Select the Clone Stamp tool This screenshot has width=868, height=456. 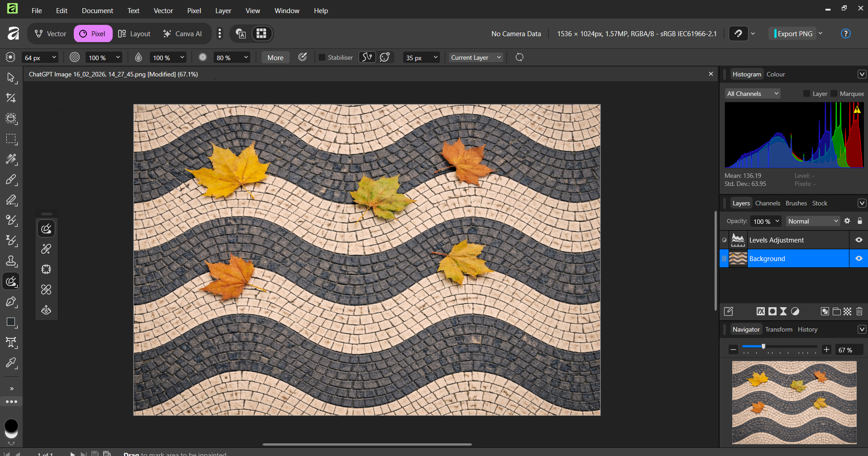click(x=11, y=261)
